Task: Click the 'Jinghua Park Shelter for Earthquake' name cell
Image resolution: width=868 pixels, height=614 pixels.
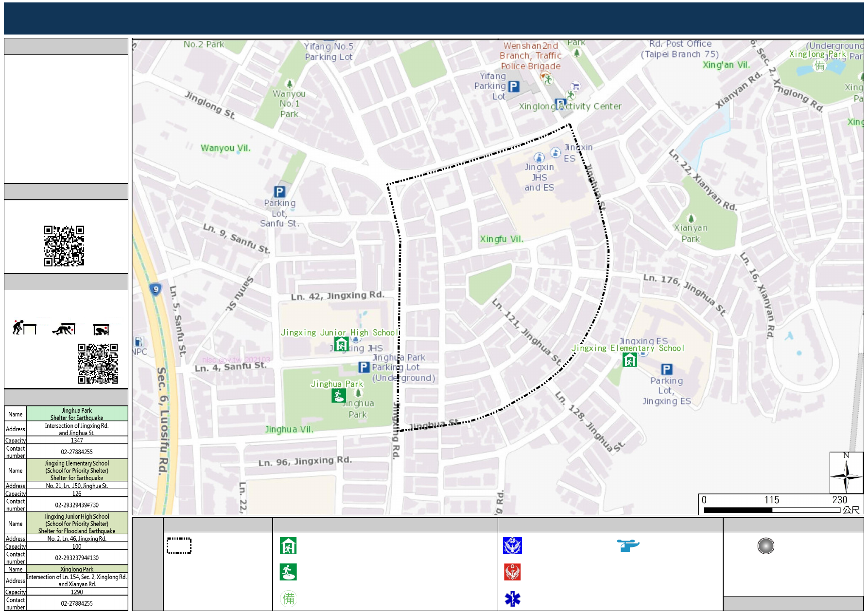Action: tap(77, 414)
